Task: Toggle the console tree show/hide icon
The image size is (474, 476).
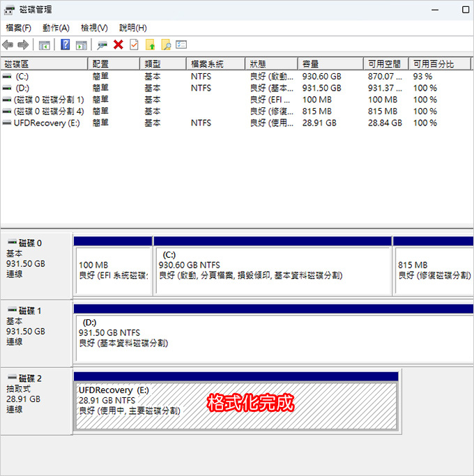Action: (x=45, y=45)
